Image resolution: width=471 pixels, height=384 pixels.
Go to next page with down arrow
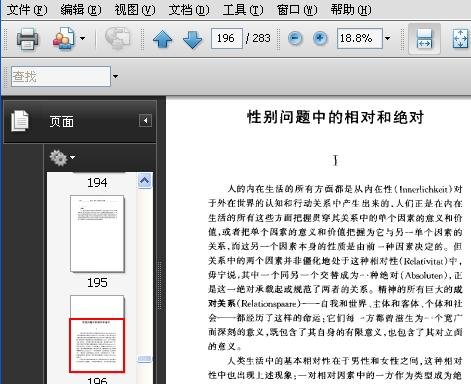click(192, 39)
